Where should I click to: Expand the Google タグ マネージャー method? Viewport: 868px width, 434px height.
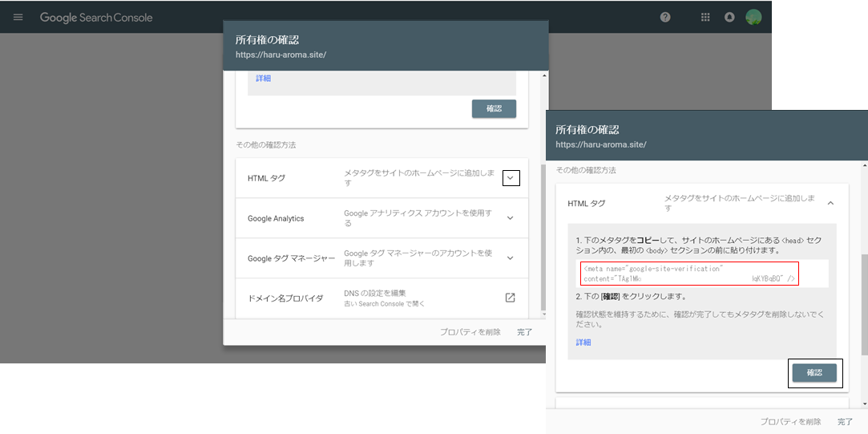pos(511,258)
